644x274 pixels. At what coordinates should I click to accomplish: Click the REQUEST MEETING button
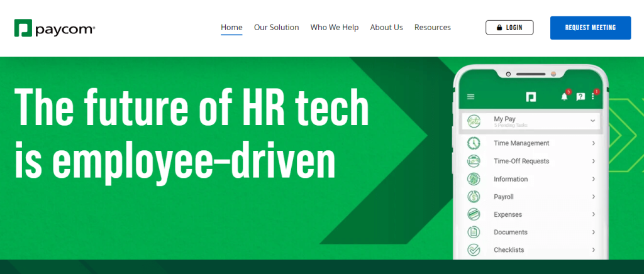(590, 28)
